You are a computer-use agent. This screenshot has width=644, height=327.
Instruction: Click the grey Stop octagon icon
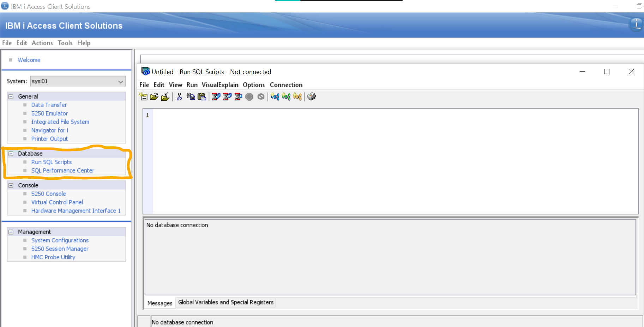[249, 97]
